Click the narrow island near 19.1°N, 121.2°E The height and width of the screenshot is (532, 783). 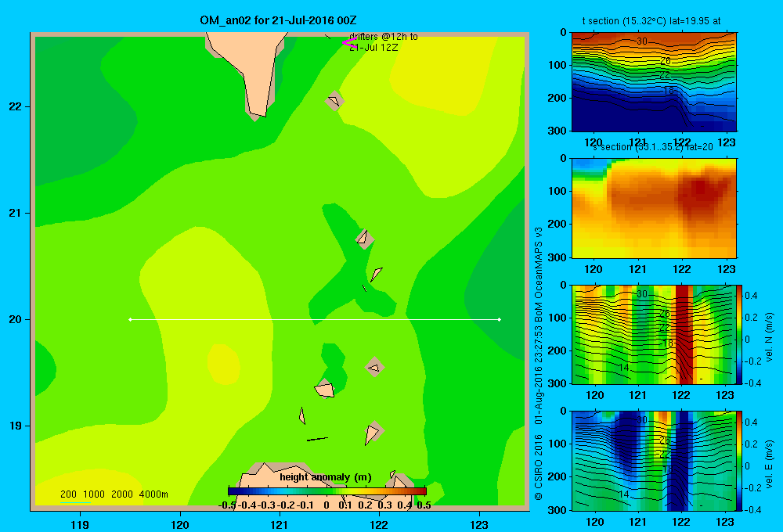pos(301,415)
